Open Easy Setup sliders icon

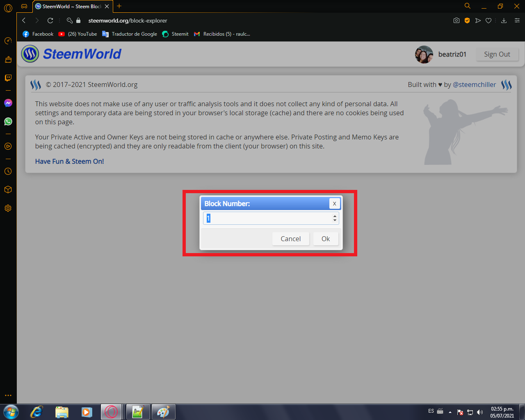[x=517, y=21]
